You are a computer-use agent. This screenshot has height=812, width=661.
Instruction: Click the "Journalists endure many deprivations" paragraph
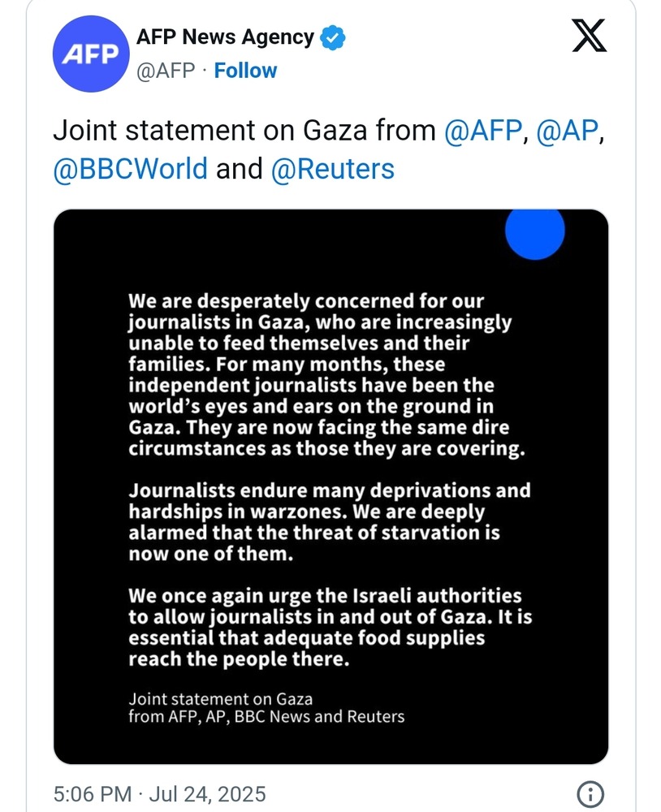point(329,523)
